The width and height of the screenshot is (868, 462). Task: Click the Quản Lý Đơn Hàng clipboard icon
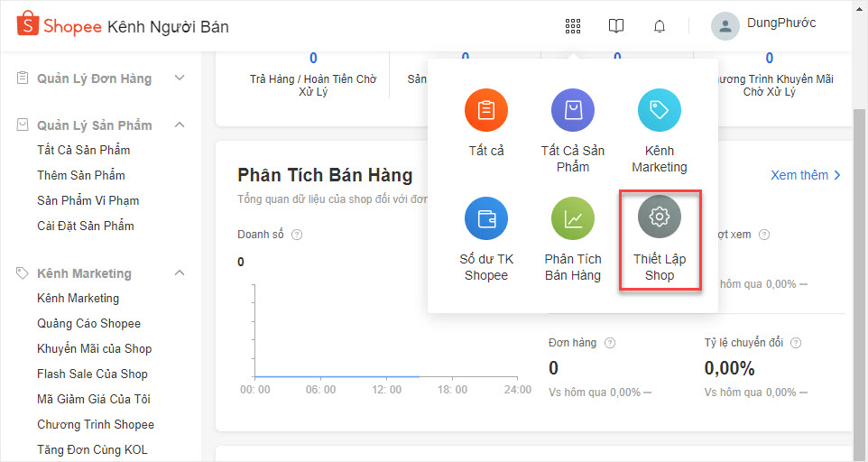click(x=23, y=78)
